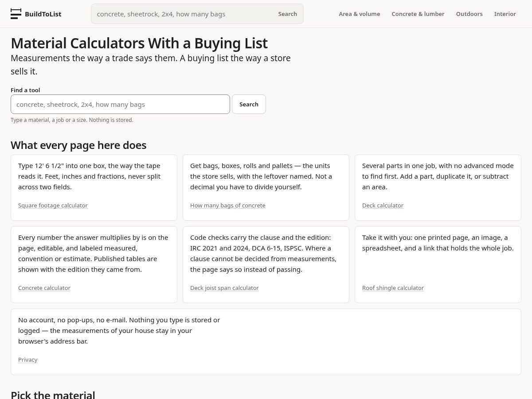Click the hint text 'Nothing is stored'
The image size is (532, 399).
[x=111, y=120]
